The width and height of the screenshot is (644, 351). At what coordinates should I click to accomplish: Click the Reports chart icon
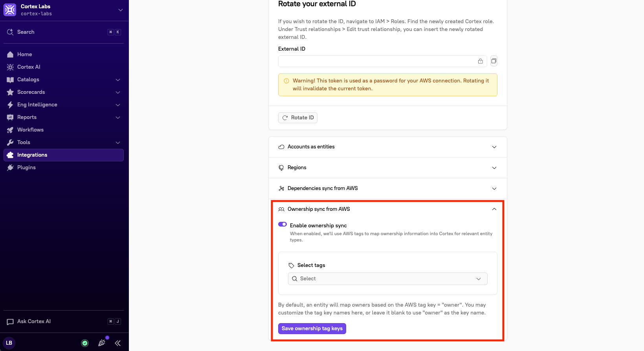10,117
